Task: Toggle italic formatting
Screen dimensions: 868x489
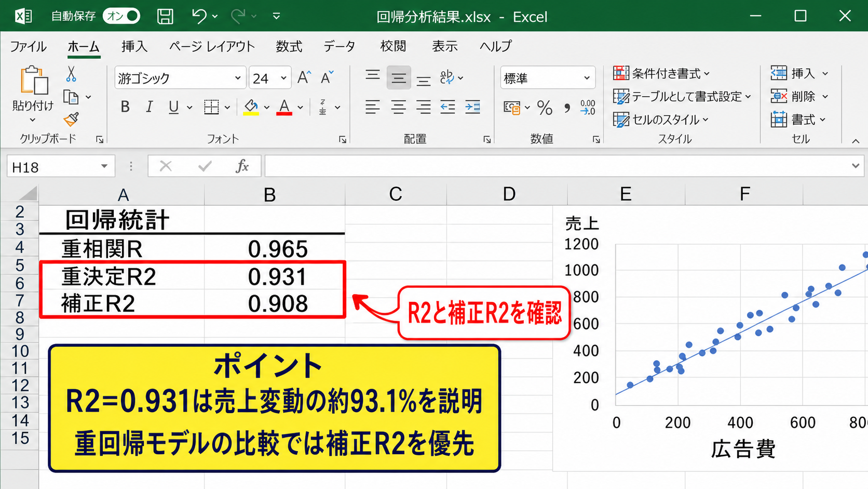Action: pyautogui.click(x=149, y=107)
